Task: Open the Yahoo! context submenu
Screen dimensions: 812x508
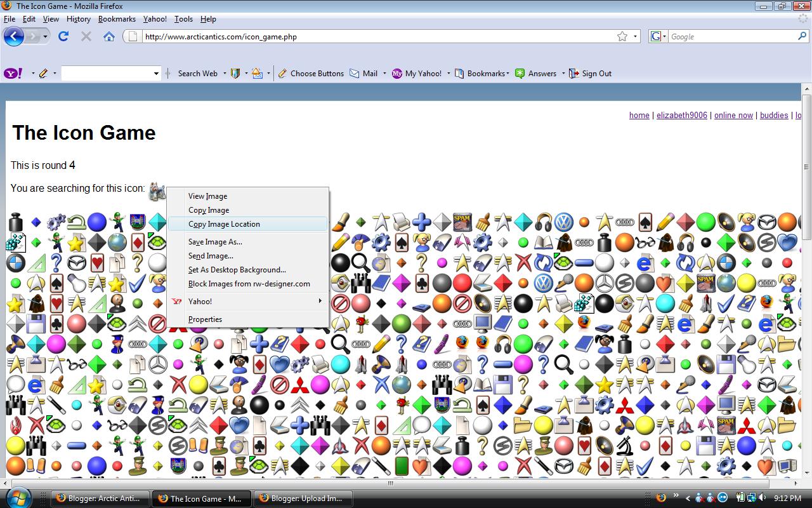Action: (x=247, y=302)
